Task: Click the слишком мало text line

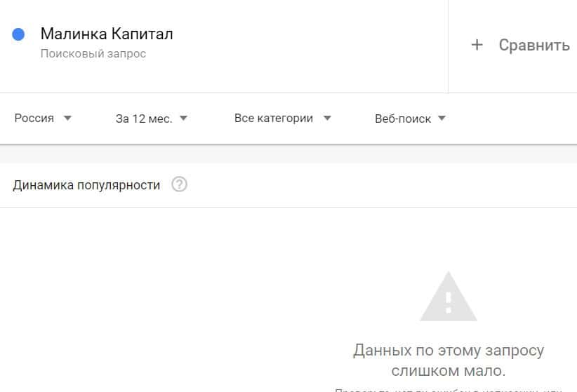Action: click(x=448, y=370)
